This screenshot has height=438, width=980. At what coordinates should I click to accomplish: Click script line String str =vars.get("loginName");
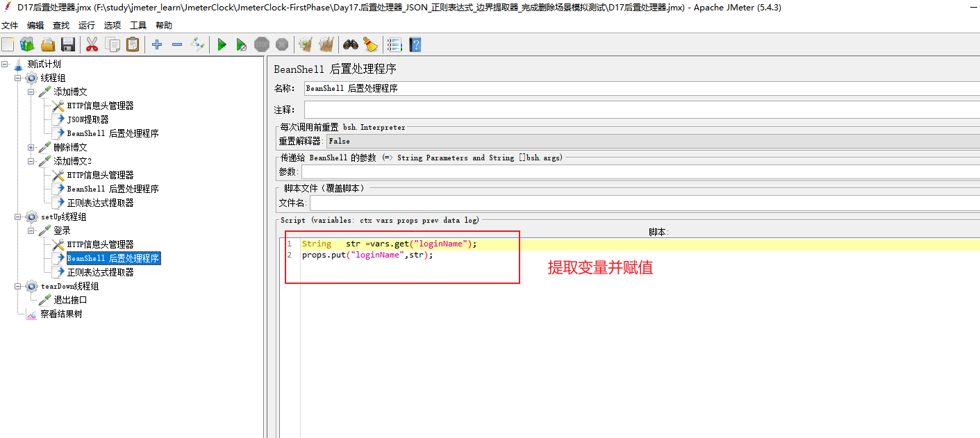(390, 244)
